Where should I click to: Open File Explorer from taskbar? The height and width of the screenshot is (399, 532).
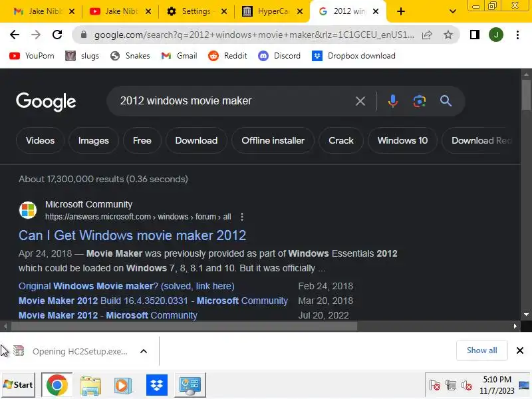[90, 385]
